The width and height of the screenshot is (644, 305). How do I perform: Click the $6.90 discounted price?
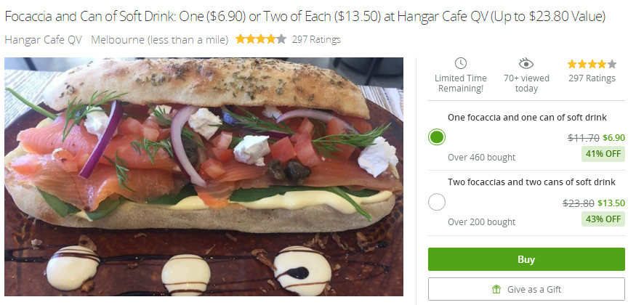[613, 138]
